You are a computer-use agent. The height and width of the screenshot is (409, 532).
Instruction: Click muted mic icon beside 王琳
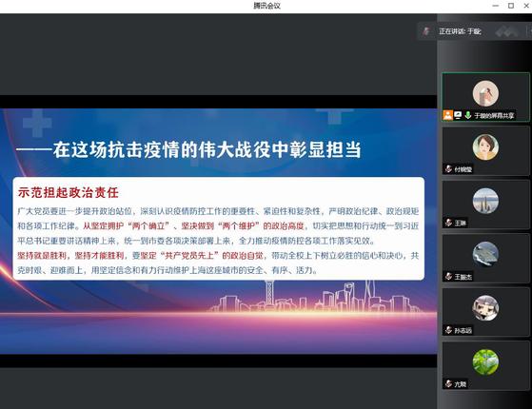point(448,223)
